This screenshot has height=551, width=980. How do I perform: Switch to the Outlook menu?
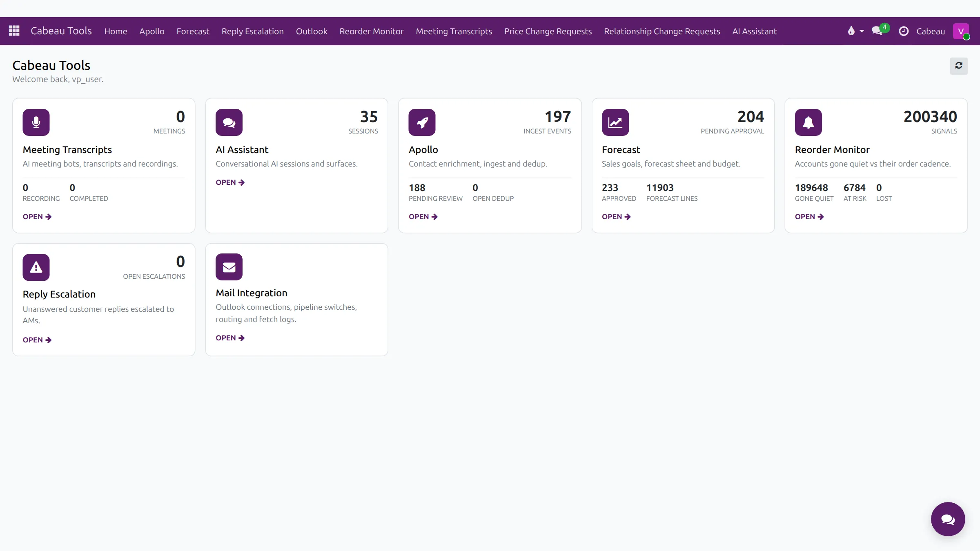coord(311,31)
